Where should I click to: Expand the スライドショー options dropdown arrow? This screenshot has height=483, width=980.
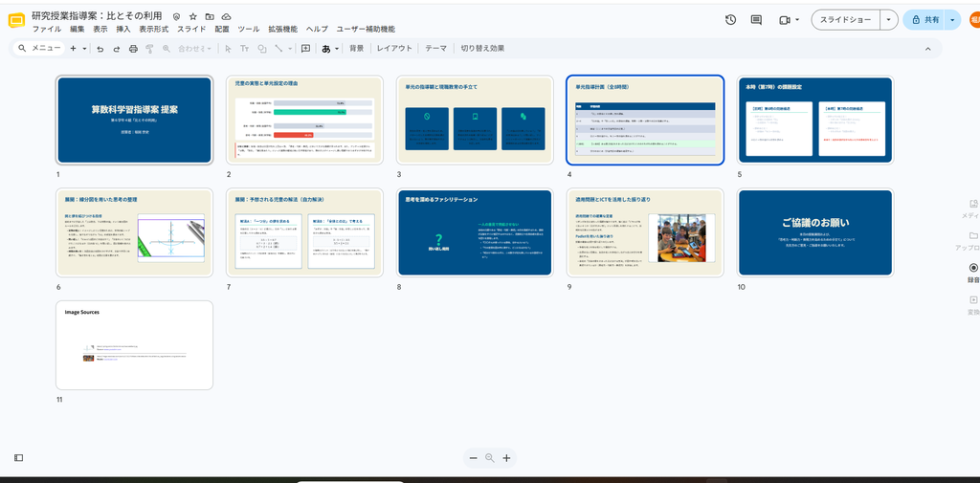tap(889, 20)
